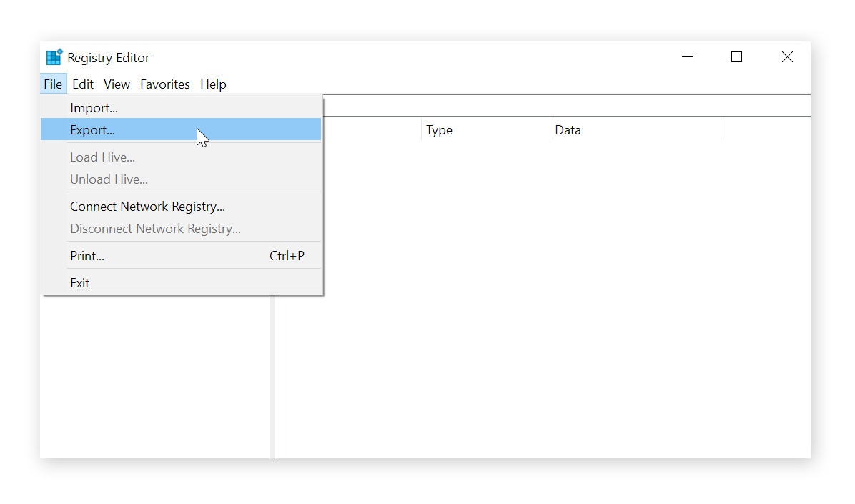Choose Import... to import a registry file
The image size is (855, 504).
(x=94, y=107)
